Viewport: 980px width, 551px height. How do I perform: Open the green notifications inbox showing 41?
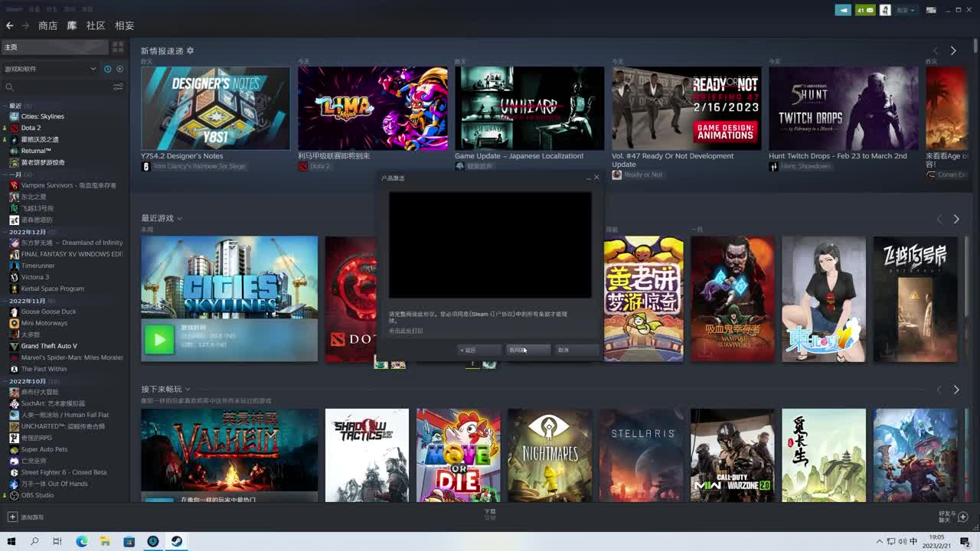click(x=865, y=10)
